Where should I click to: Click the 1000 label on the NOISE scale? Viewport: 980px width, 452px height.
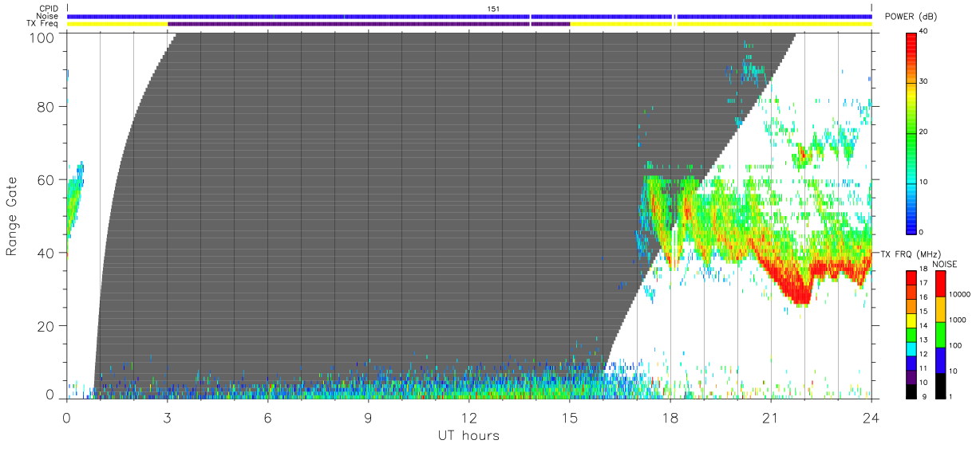[x=959, y=320]
